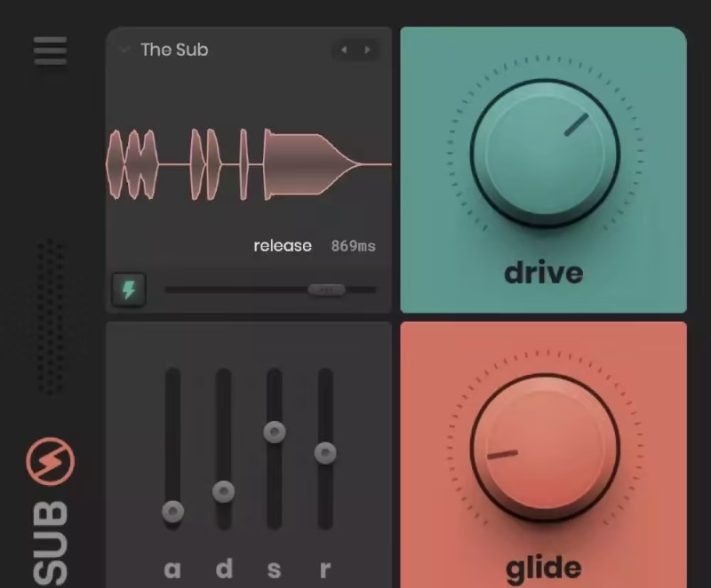Image resolution: width=711 pixels, height=588 pixels.
Task: Click the drive knob
Action: 545,153
